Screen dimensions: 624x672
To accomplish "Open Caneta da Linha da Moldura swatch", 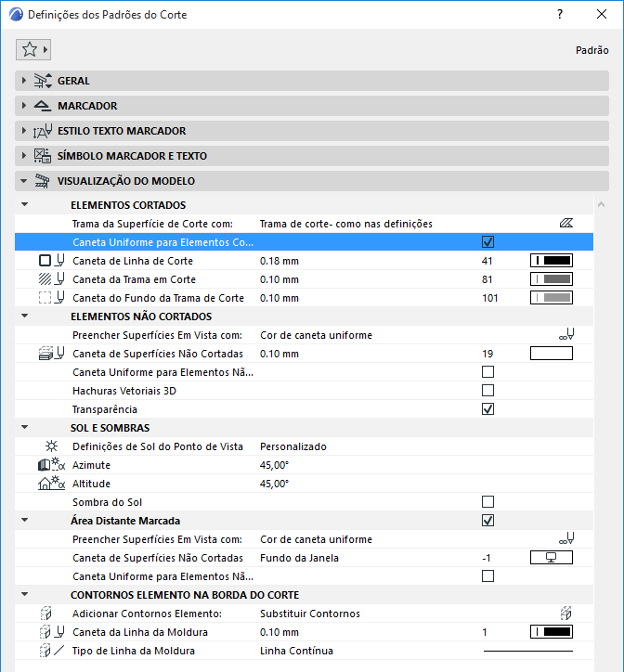I will (552, 632).
